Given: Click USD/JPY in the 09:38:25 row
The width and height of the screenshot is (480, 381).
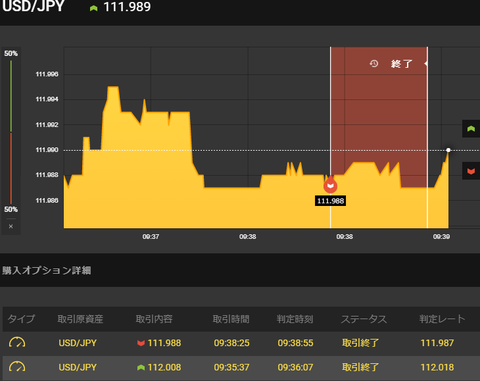Looking at the screenshot, I should [78, 343].
